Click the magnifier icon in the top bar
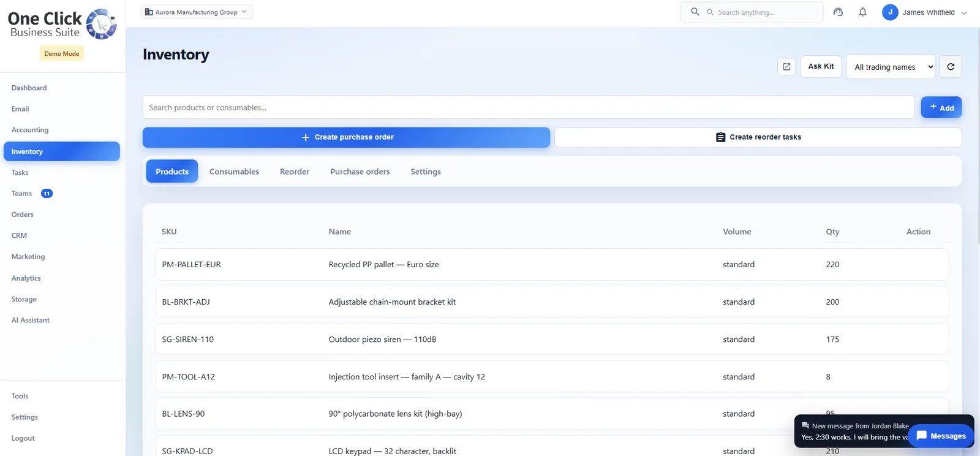980x456 pixels. coord(695,12)
